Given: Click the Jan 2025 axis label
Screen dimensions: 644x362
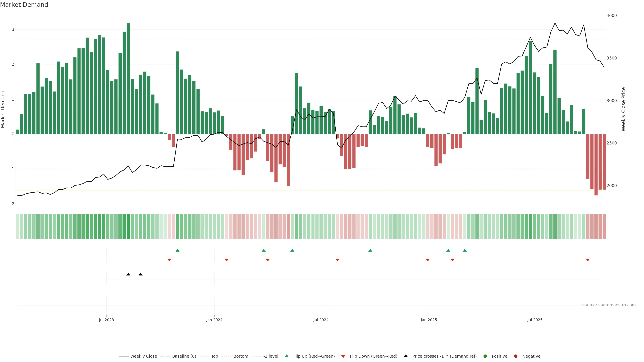Looking at the screenshot, I should pyautogui.click(x=429, y=320).
